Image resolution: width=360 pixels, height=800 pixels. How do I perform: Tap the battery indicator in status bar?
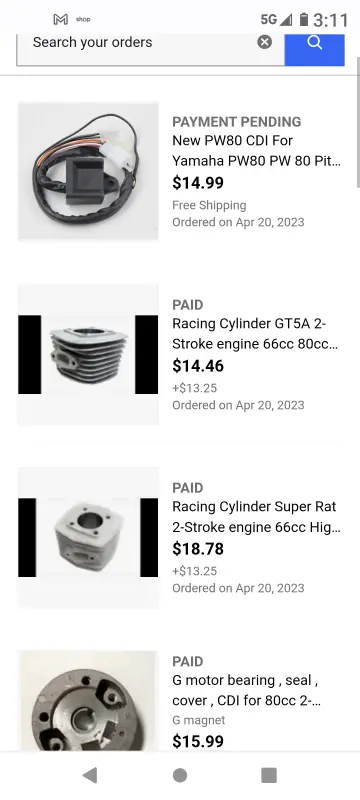tap(304, 19)
